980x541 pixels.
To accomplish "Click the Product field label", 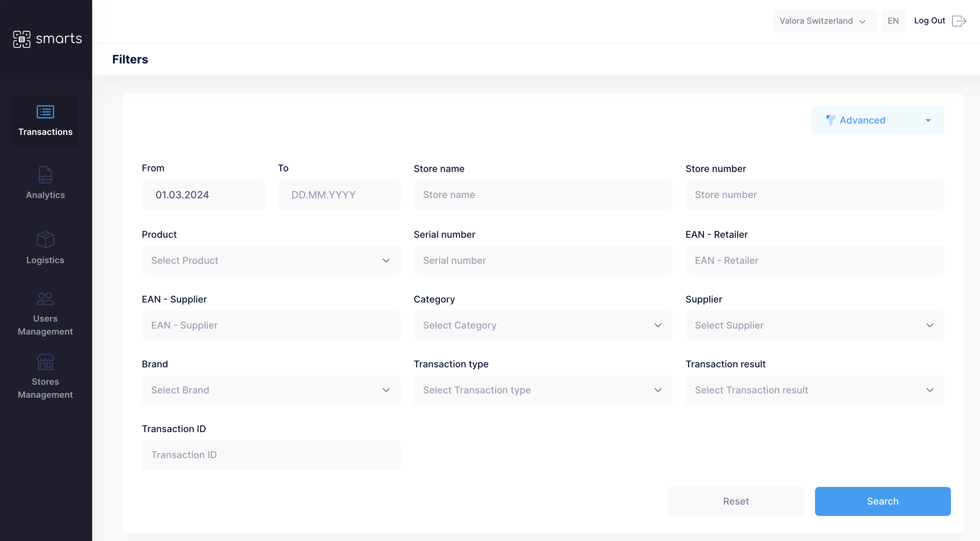I will tap(159, 234).
